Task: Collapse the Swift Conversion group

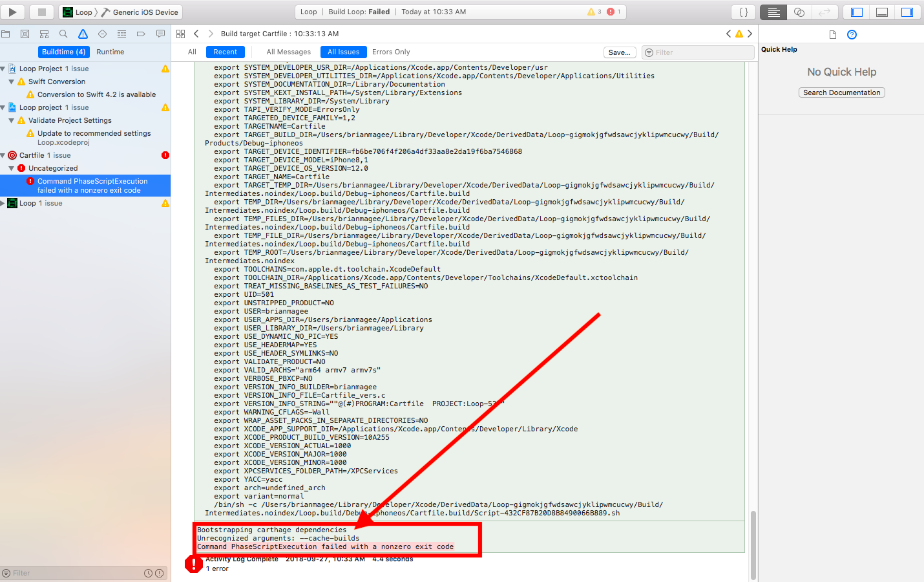Action: [11, 81]
